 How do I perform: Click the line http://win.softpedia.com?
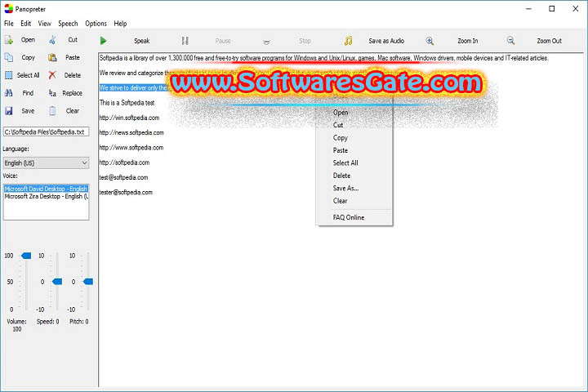click(x=129, y=118)
